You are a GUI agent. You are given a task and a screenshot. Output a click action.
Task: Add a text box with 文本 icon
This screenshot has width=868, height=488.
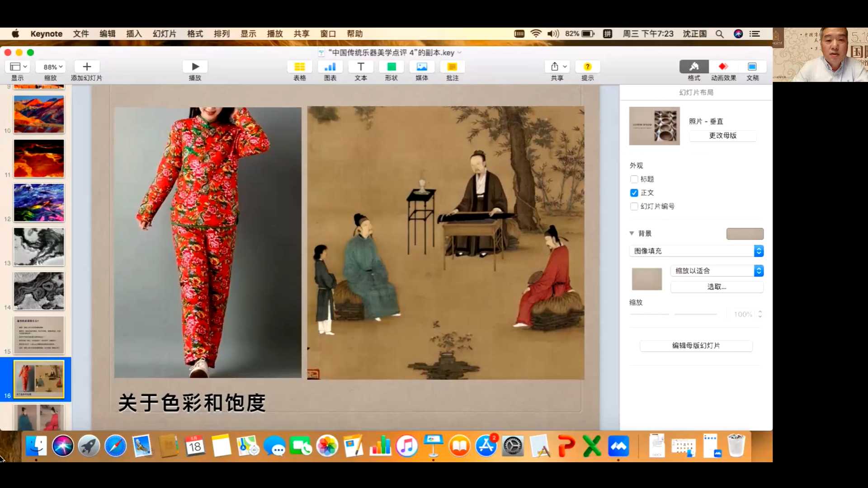361,67
